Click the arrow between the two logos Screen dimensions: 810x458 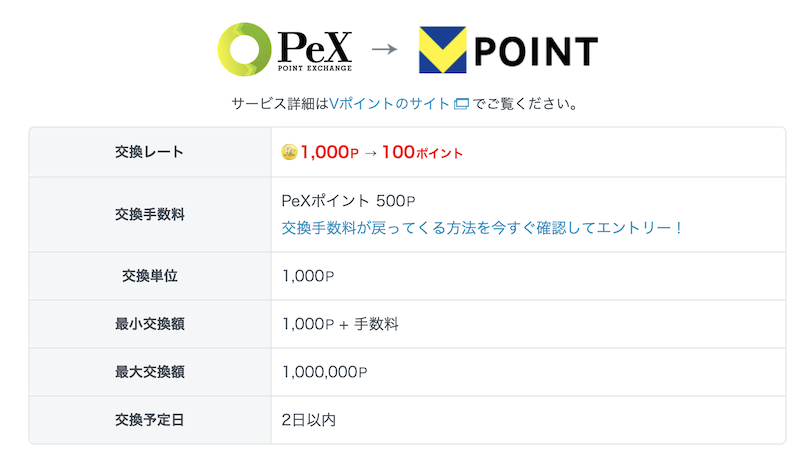(385, 50)
